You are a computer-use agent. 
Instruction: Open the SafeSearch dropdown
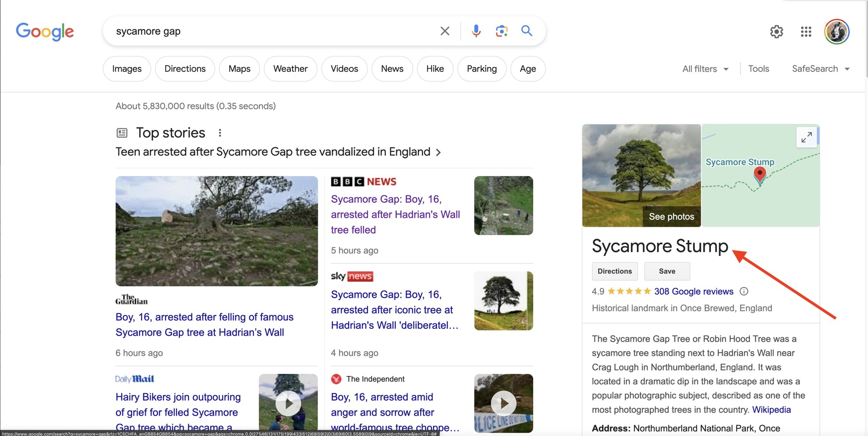(821, 69)
